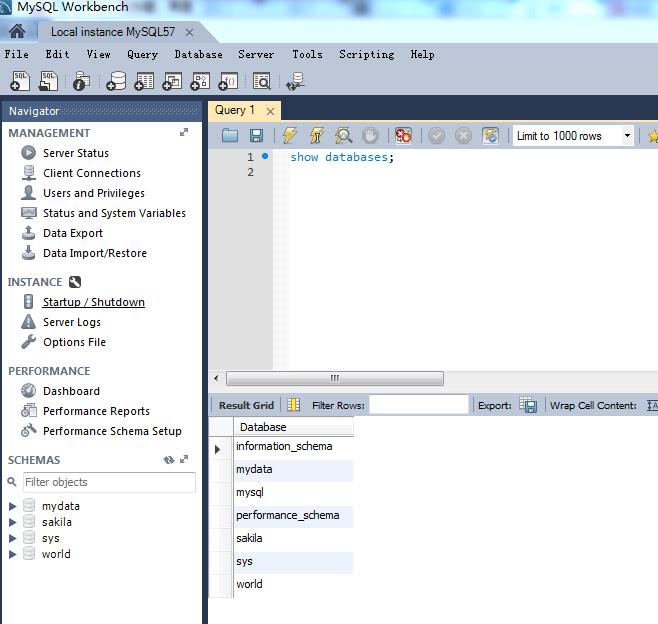The image size is (658, 624).
Task: Execute statement under cursor icon
Action: tap(316, 135)
